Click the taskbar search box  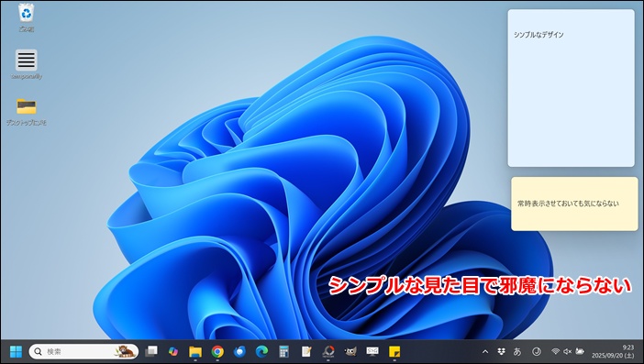coord(83,352)
